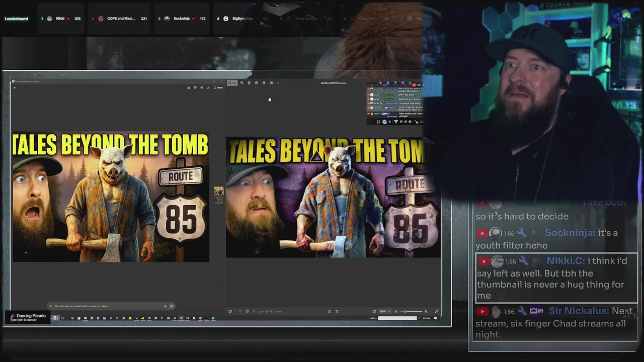Open the taskbar notification center icon
Viewport: 644px width, 362px height.
coord(435,318)
